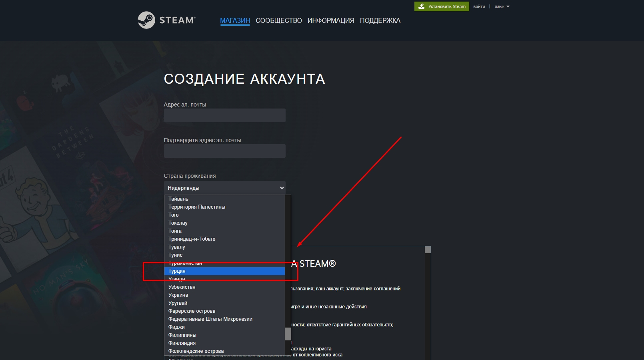Toggle the Страна проживания dropdown showing Нидерланды
644x360 pixels.
225,188
